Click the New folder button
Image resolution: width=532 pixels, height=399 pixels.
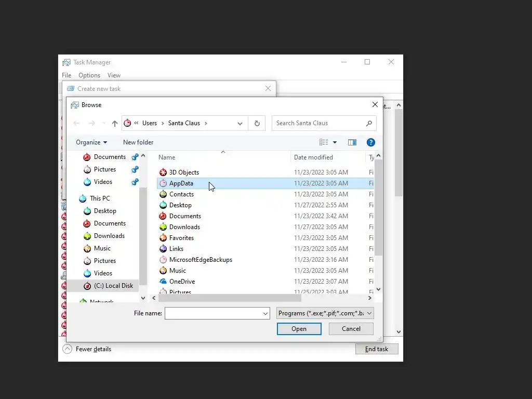click(x=138, y=142)
